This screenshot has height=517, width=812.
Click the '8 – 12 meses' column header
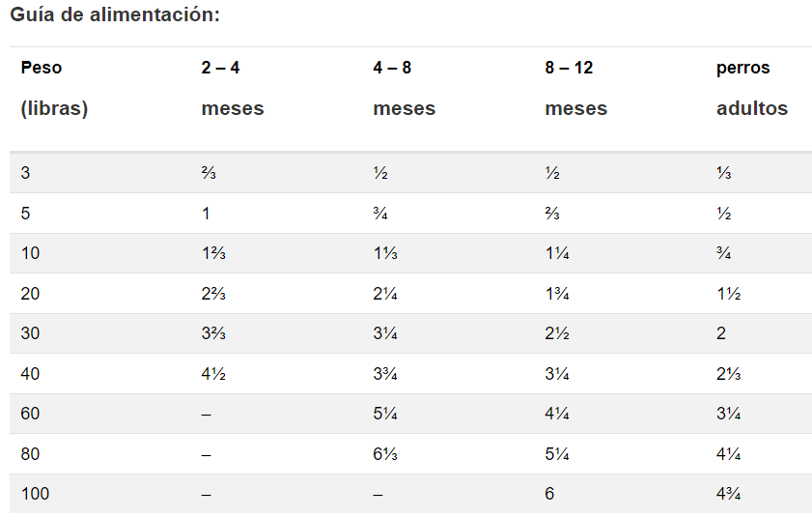[x=575, y=89]
